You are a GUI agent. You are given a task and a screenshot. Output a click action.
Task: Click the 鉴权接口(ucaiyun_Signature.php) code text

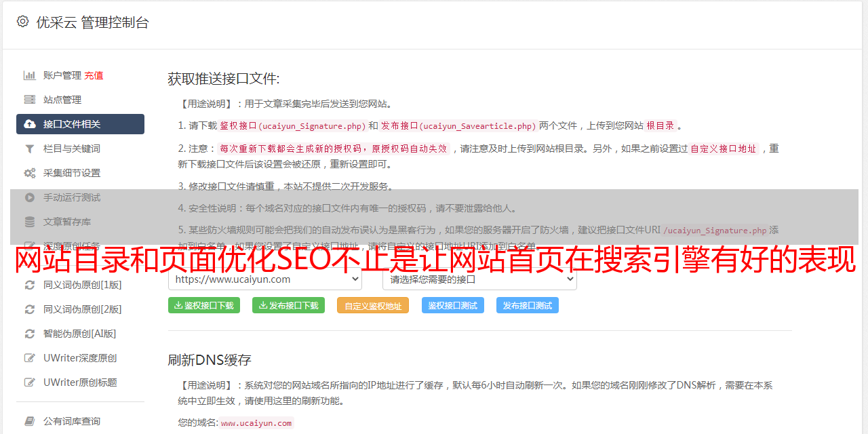click(x=293, y=125)
